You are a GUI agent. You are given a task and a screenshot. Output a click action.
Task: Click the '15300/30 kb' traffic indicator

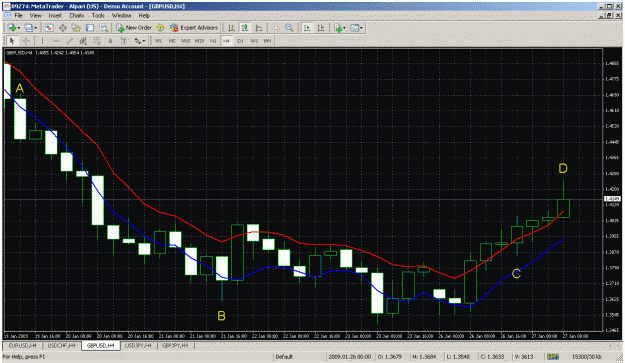tap(587, 357)
